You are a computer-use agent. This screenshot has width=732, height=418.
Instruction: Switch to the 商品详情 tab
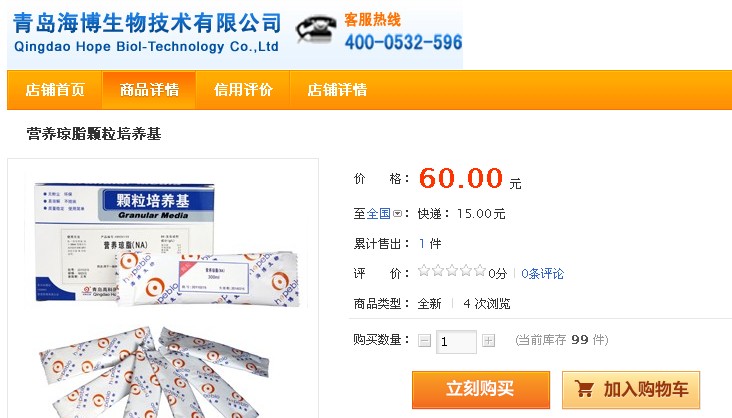click(x=149, y=90)
